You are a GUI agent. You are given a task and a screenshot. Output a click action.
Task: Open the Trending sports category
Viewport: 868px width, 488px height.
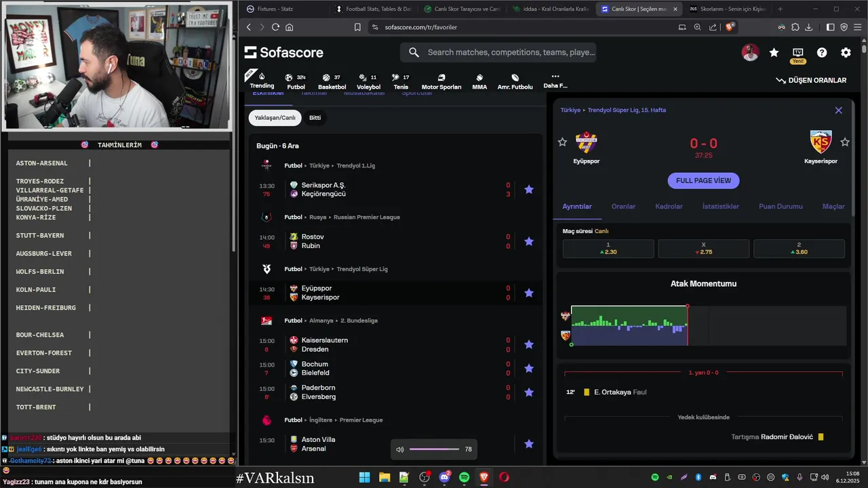click(x=262, y=81)
